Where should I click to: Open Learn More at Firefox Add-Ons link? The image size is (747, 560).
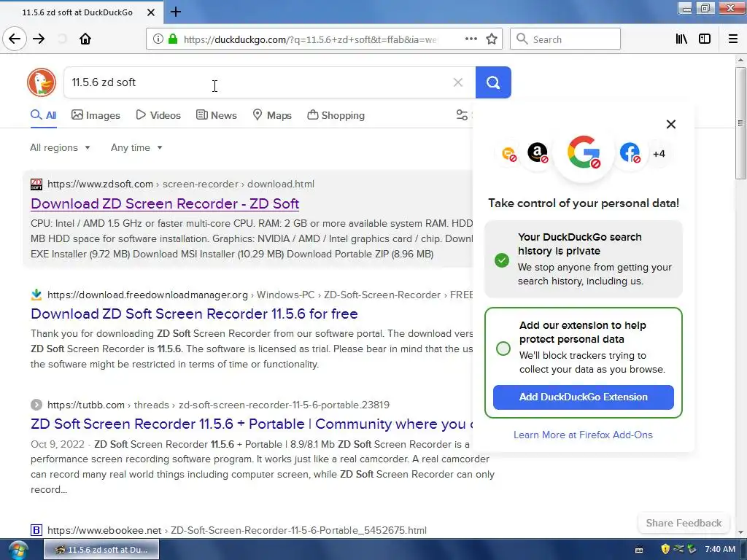(583, 435)
